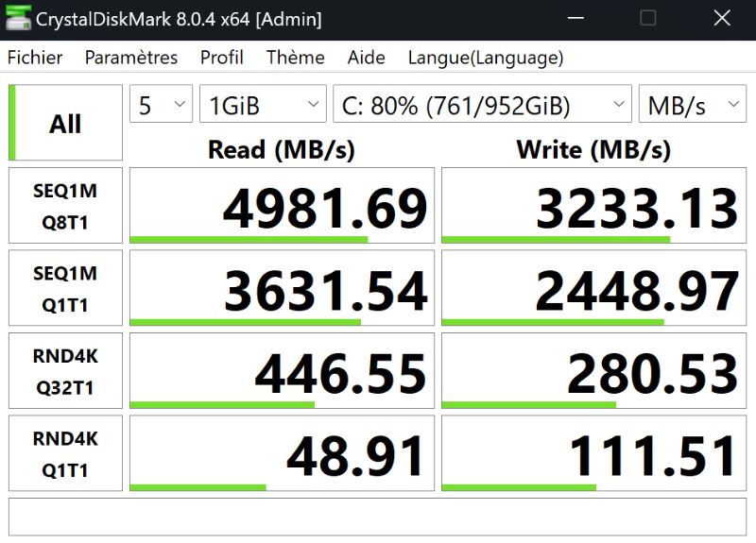Run all benchmarks with the All button
The height and width of the screenshot is (543, 756).
point(65,123)
